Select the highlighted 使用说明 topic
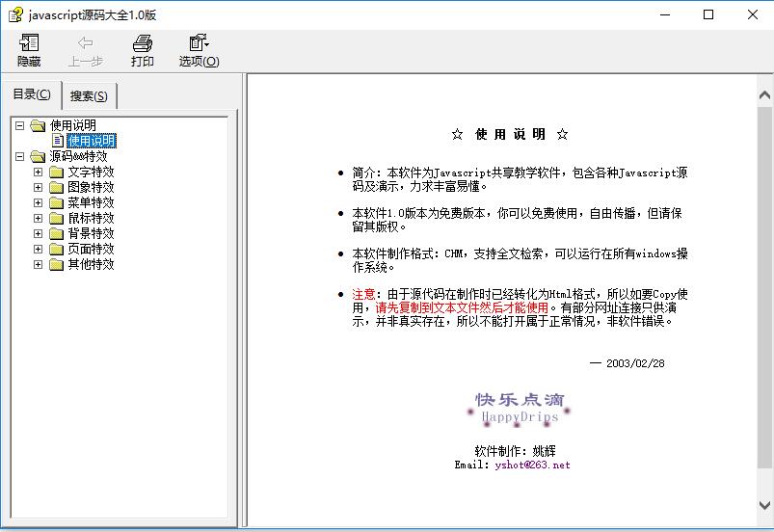The height and width of the screenshot is (532, 774). coord(92,141)
